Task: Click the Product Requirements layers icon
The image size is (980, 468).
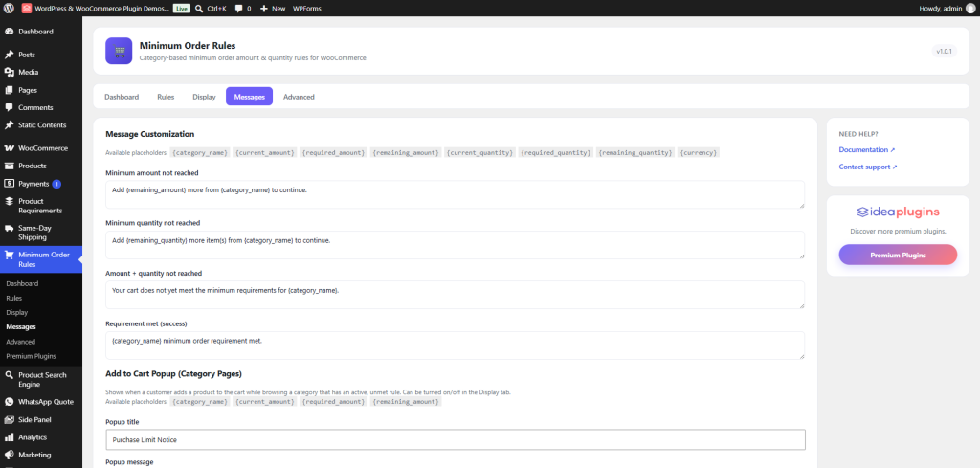Action: 9,201
